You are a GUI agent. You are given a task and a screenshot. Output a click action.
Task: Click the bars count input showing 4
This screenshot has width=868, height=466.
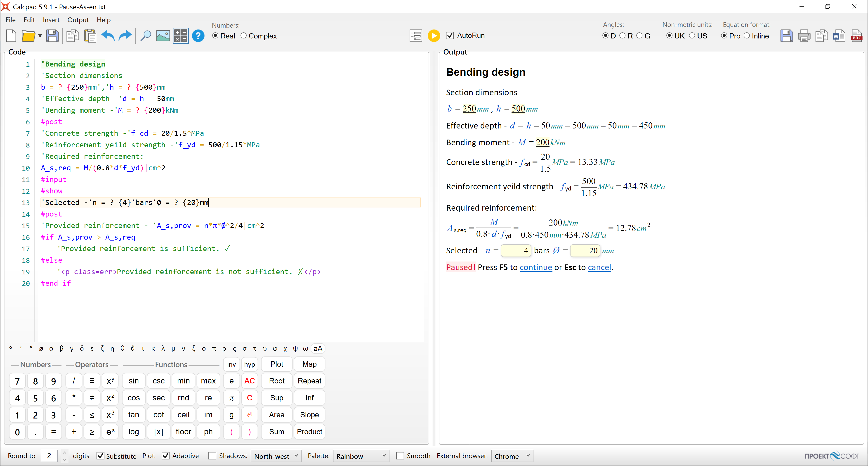click(516, 251)
